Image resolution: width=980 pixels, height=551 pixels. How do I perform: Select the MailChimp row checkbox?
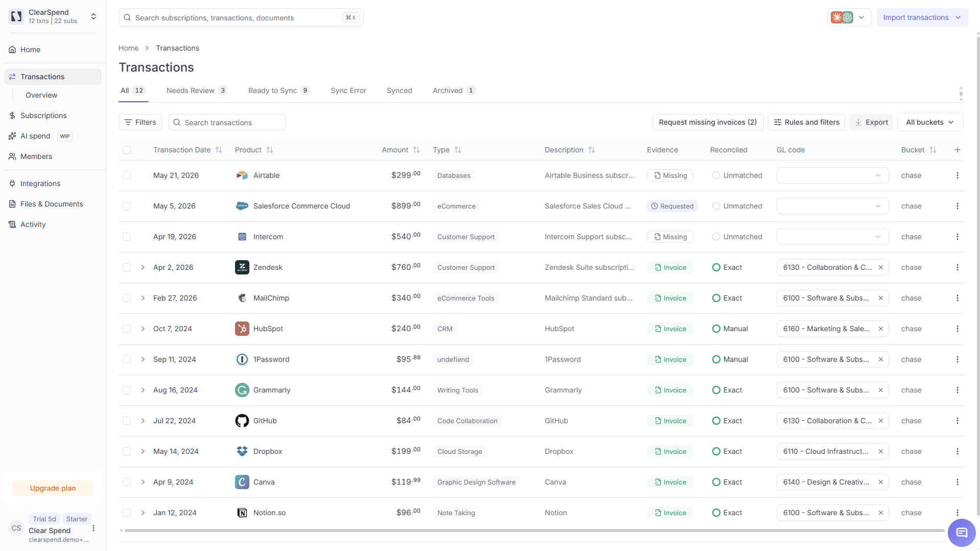pos(127,298)
